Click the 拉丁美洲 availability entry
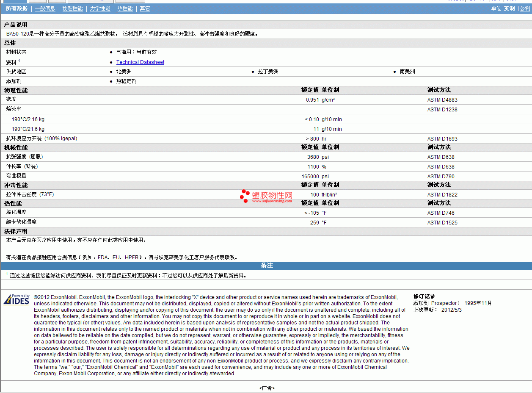 coord(268,72)
